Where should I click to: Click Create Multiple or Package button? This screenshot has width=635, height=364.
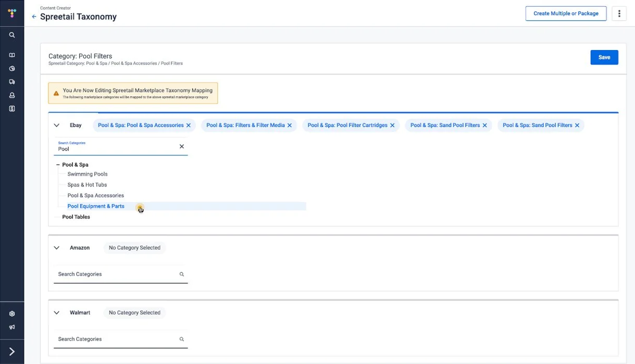(566, 14)
